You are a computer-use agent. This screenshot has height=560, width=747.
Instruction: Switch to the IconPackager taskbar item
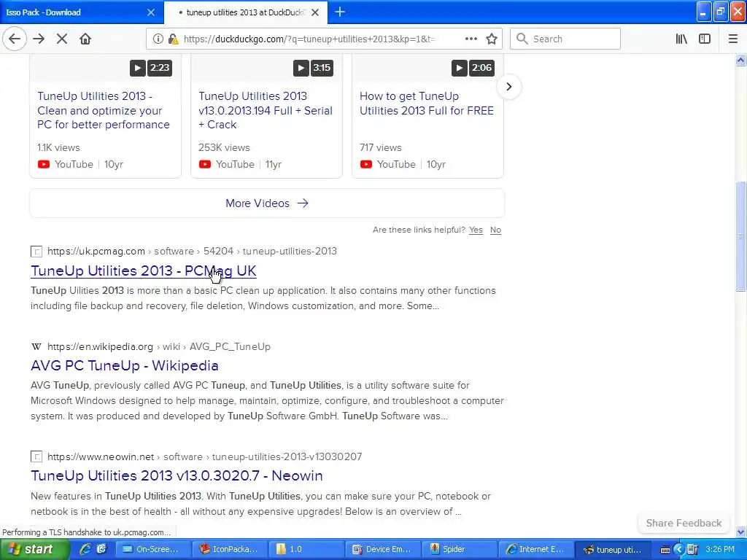point(230,549)
